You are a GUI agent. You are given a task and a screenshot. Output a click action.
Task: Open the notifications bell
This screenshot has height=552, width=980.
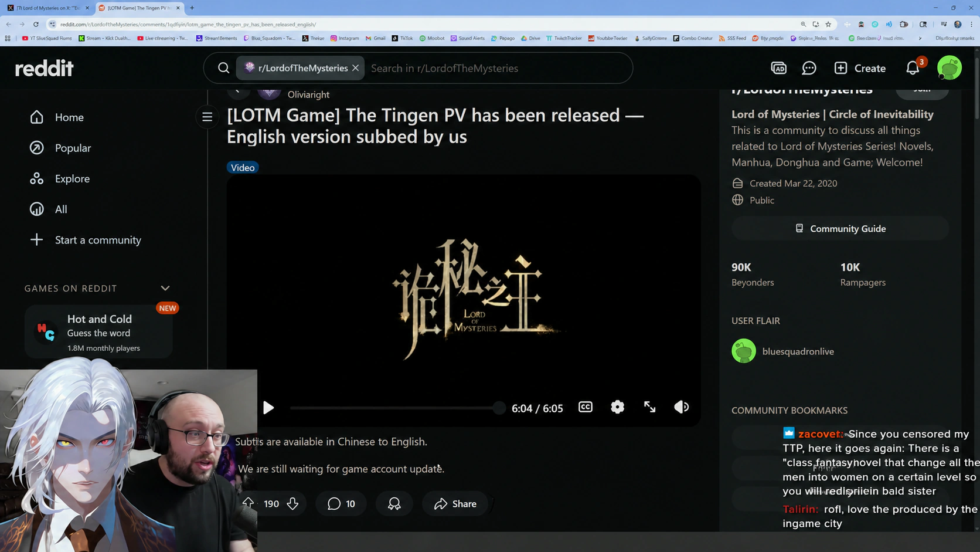tap(913, 68)
